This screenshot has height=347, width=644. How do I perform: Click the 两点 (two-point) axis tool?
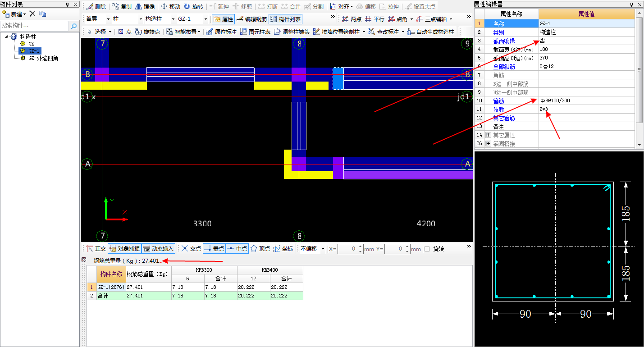click(x=352, y=19)
